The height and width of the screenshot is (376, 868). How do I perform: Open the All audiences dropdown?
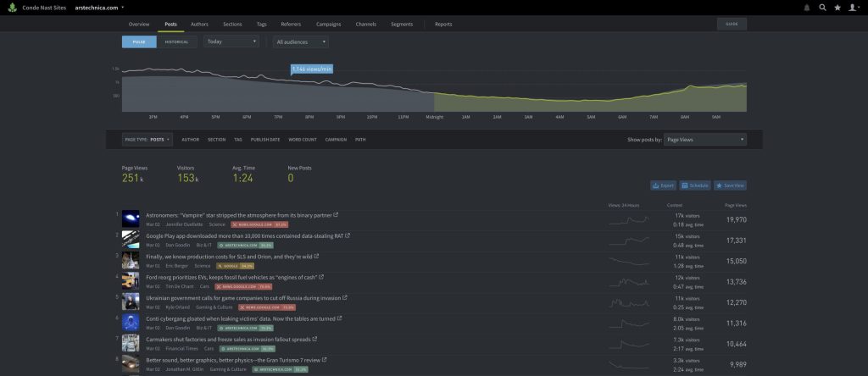click(301, 41)
